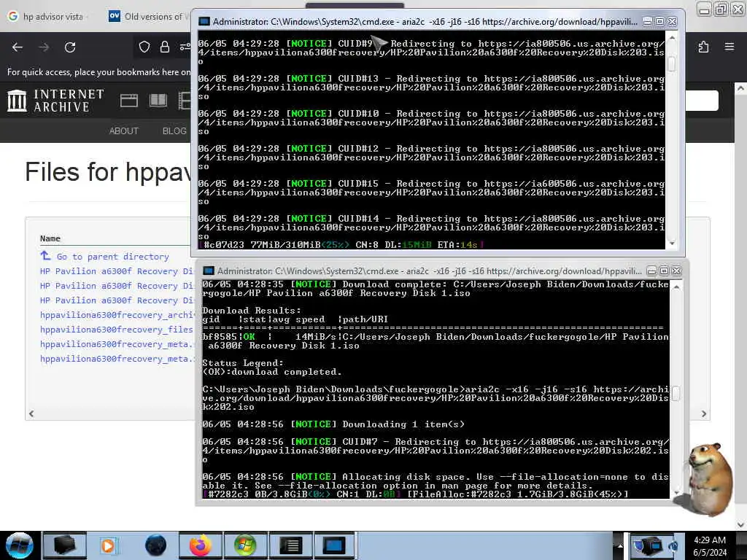The width and height of the screenshot is (747, 560).
Task: Click progress line '#c07d23 77MiB/310MiB' in top cmd
Action: (x=341, y=245)
